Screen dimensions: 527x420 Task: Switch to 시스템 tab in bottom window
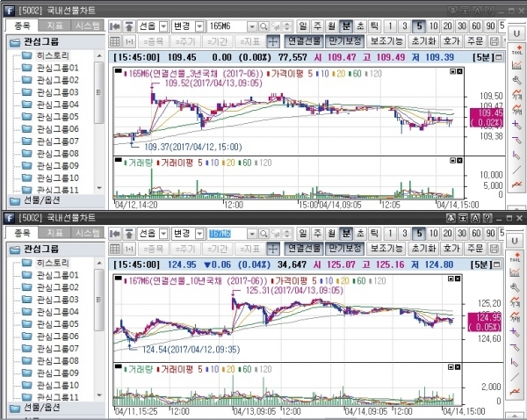[x=87, y=233]
